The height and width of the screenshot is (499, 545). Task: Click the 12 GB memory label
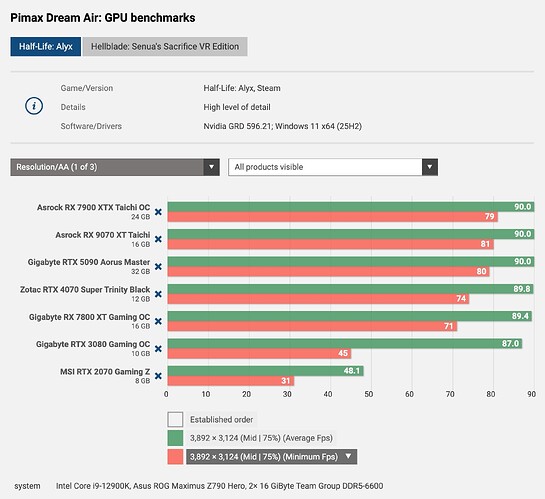[x=141, y=299]
